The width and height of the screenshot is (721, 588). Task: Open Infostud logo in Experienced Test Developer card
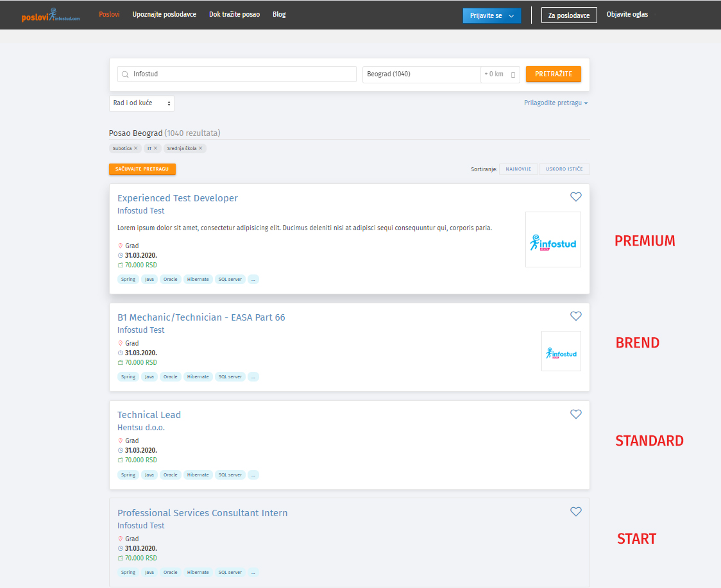553,240
